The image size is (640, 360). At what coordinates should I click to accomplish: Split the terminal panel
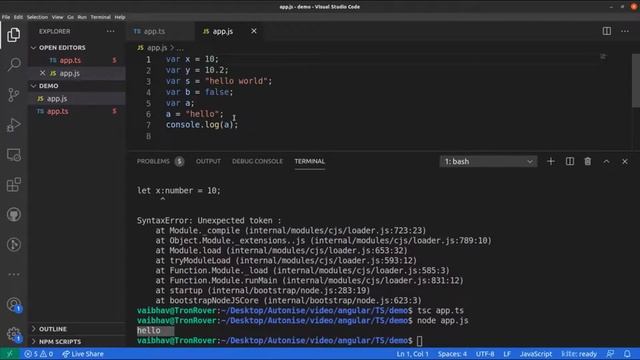[569, 161]
